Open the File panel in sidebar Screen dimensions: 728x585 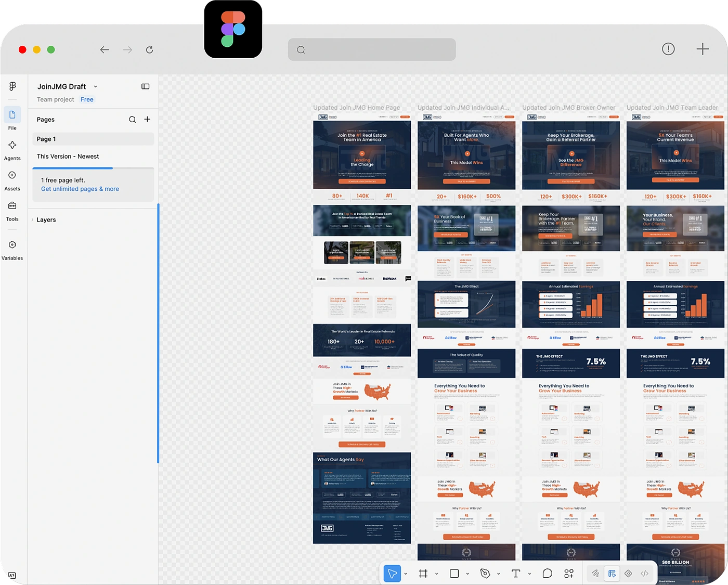coord(12,119)
